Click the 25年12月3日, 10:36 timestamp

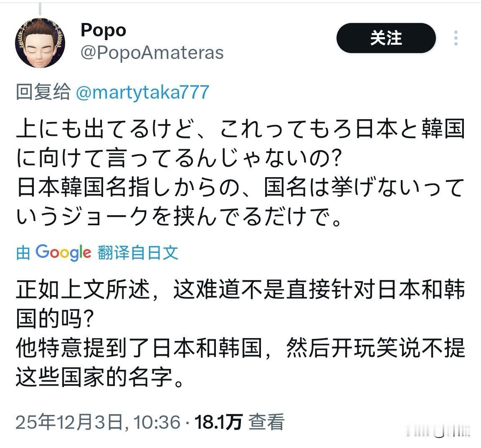(x=98, y=422)
